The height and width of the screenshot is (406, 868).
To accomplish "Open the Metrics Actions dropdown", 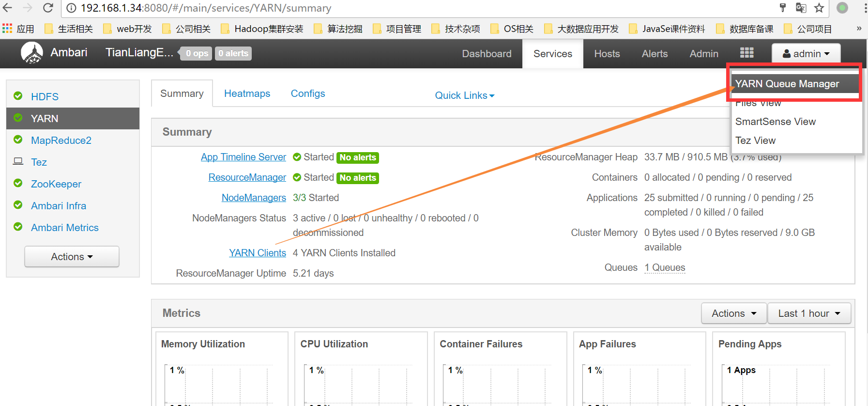I will tap(734, 313).
